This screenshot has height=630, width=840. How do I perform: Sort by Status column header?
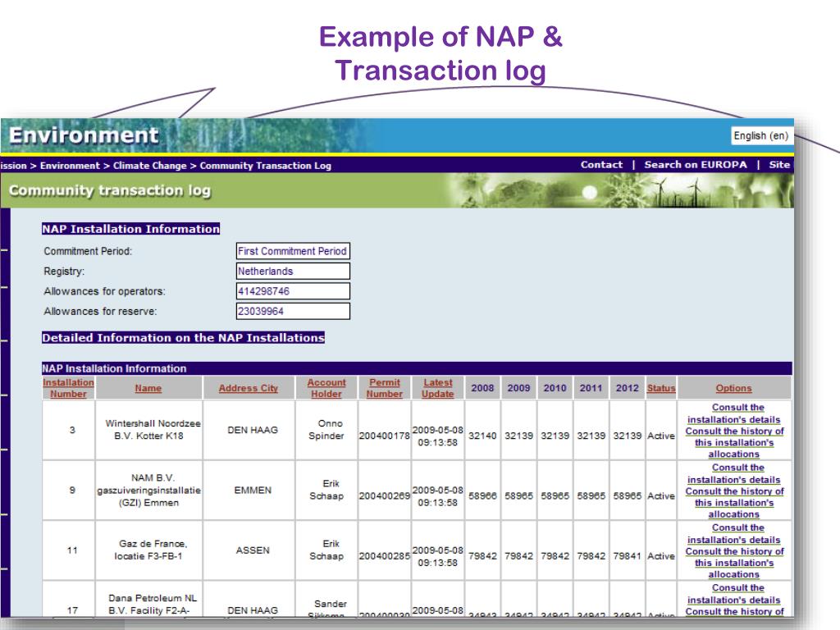pos(661,388)
